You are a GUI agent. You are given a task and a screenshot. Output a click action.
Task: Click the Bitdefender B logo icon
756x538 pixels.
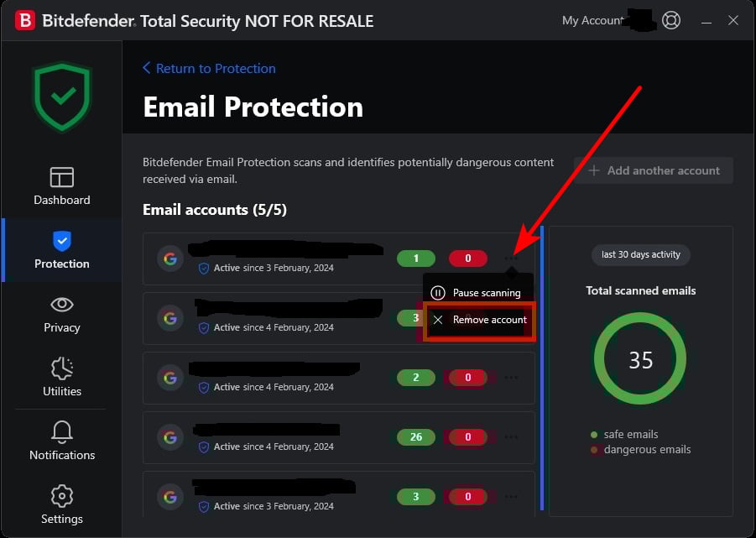point(24,20)
